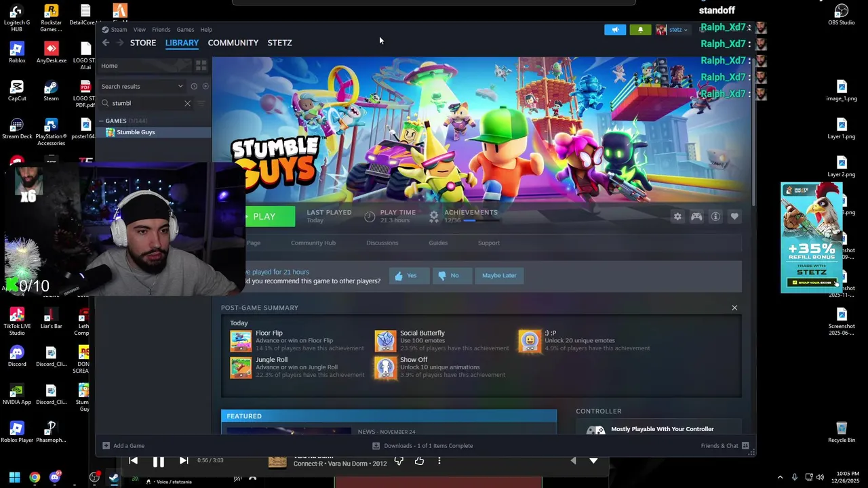Choose Maybe Later for the review prompt

click(x=499, y=275)
